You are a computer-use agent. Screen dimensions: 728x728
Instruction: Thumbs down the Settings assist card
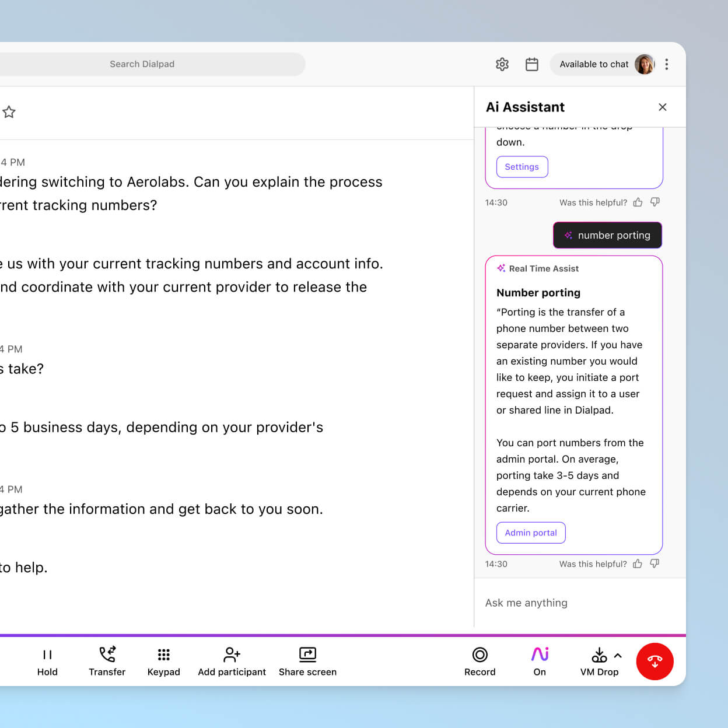pos(655,202)
